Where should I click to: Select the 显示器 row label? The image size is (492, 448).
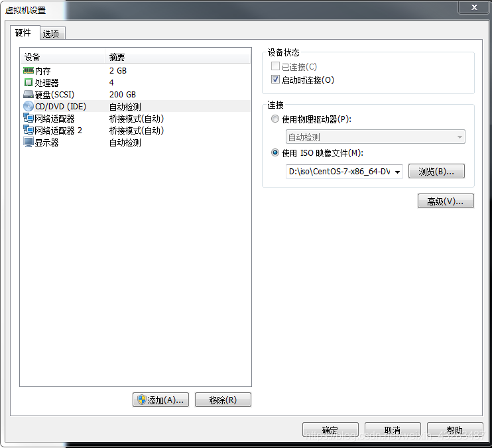coord(47,142)
